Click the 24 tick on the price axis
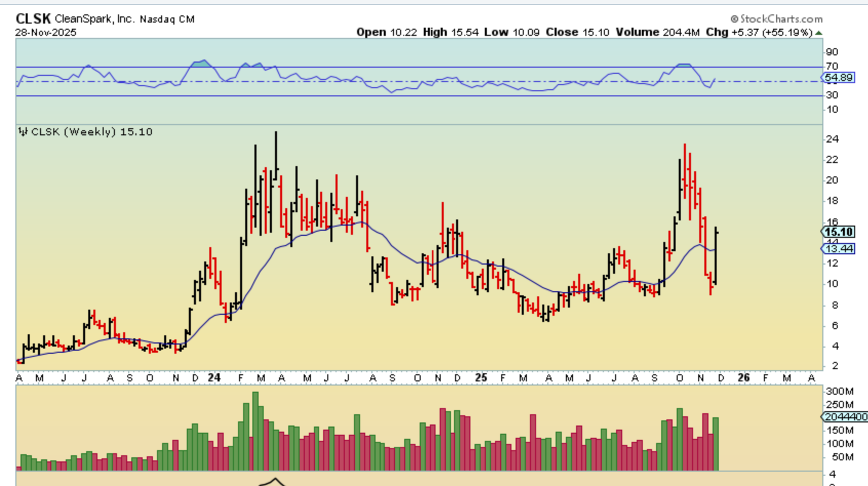868x486 pixels. click(832, 139)
